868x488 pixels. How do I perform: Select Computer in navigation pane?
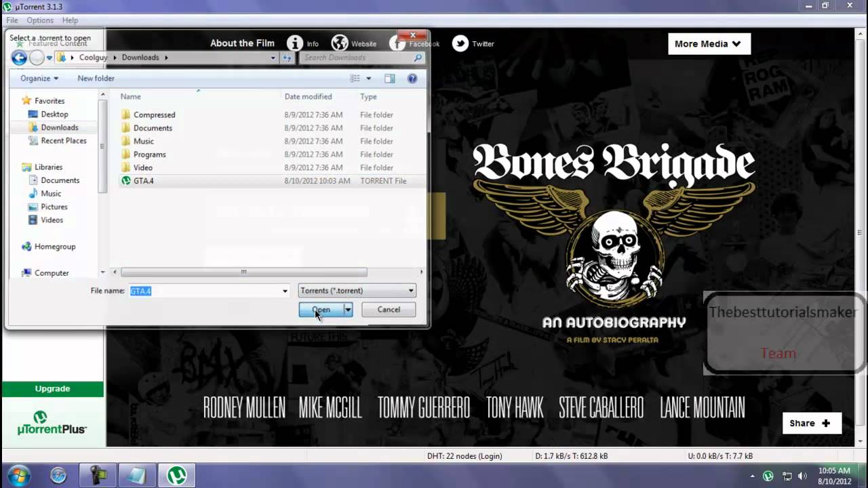coord(51,273)
